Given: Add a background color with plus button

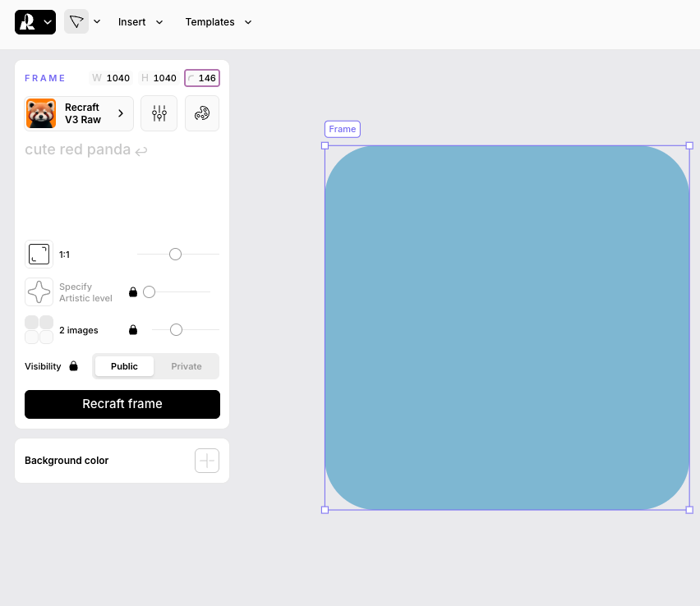Looking at the screenshot, I should point(207,461).
